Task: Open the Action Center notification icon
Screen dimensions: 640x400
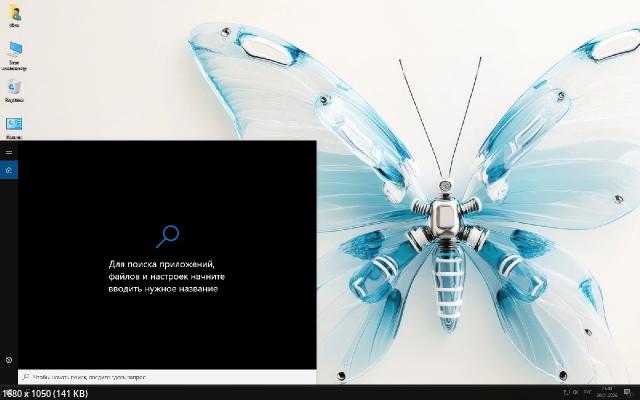Action: (626, 392)
